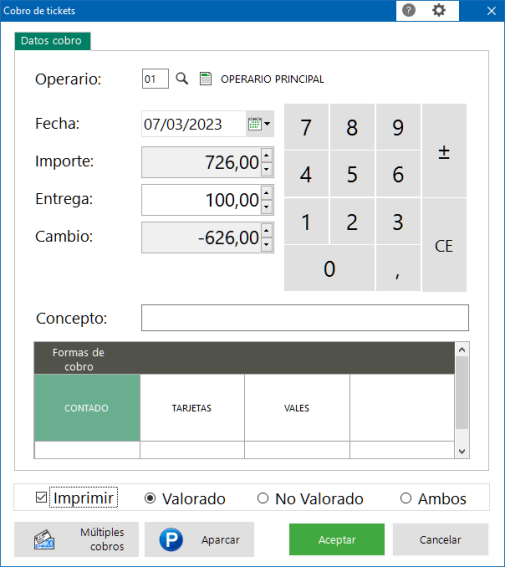505x567 pixels.
Task: Choose TARJETAS as the payment method
Action: click(192, 408)
